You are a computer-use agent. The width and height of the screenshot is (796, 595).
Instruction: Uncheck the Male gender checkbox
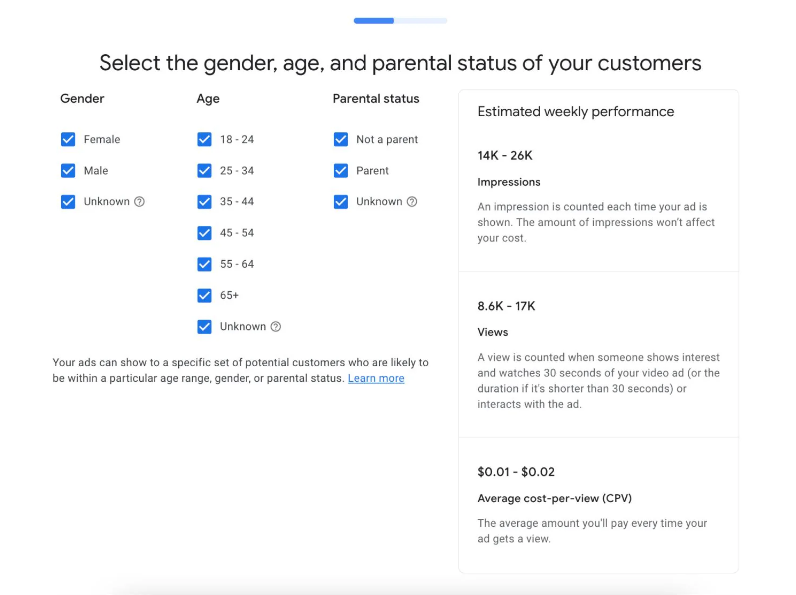click(68, 171)
